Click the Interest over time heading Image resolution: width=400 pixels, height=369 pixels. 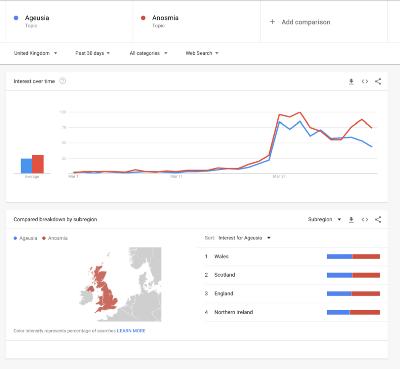click(x=34, y=81)
